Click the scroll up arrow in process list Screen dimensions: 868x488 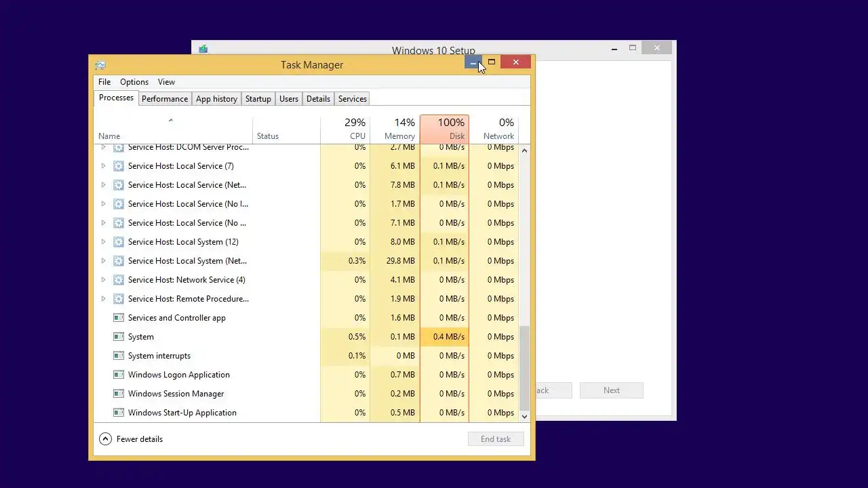click(524, 150)
